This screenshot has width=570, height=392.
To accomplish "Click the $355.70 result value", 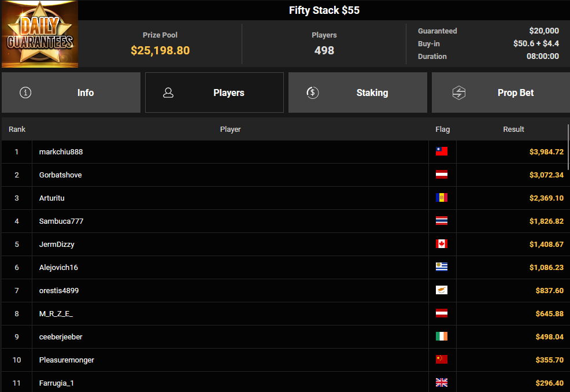I will click(550, 360).
